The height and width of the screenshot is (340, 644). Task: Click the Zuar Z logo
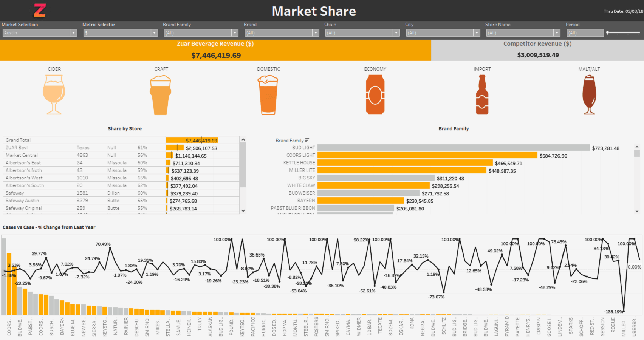click(x=40, y=11)
